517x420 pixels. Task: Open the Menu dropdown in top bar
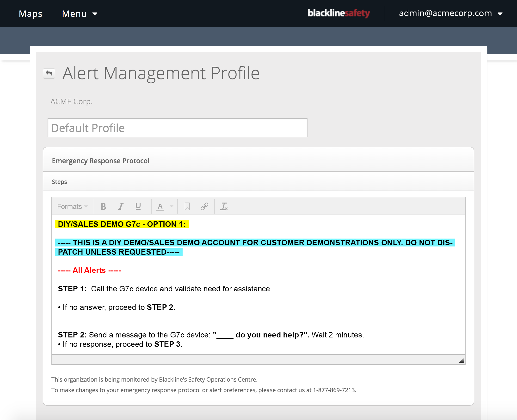click(x=80, y=14)
